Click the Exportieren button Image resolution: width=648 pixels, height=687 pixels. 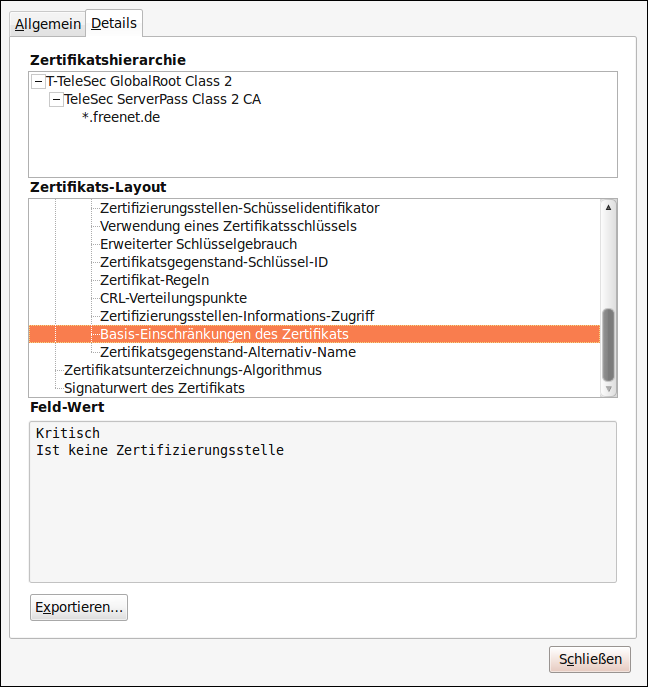79,607
